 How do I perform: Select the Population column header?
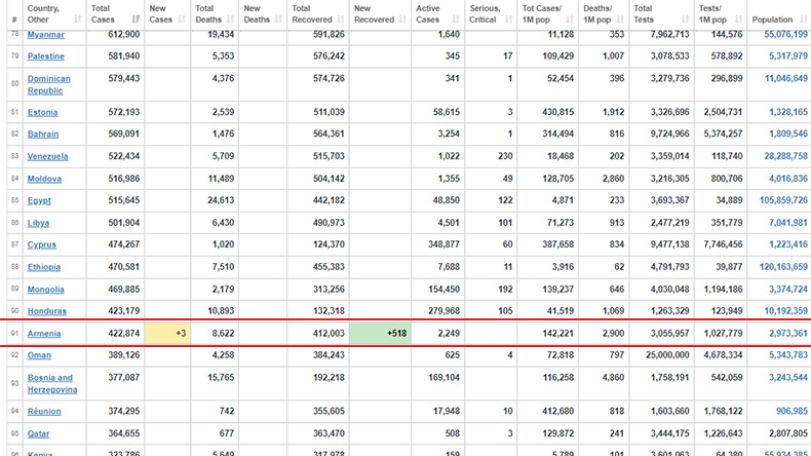pyautogui.click(x=772, y=20)
